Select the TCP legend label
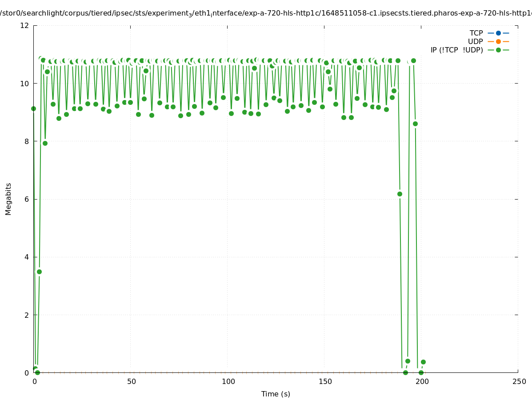The height and width of the screenshot is (400, 532). coord(476,33)
